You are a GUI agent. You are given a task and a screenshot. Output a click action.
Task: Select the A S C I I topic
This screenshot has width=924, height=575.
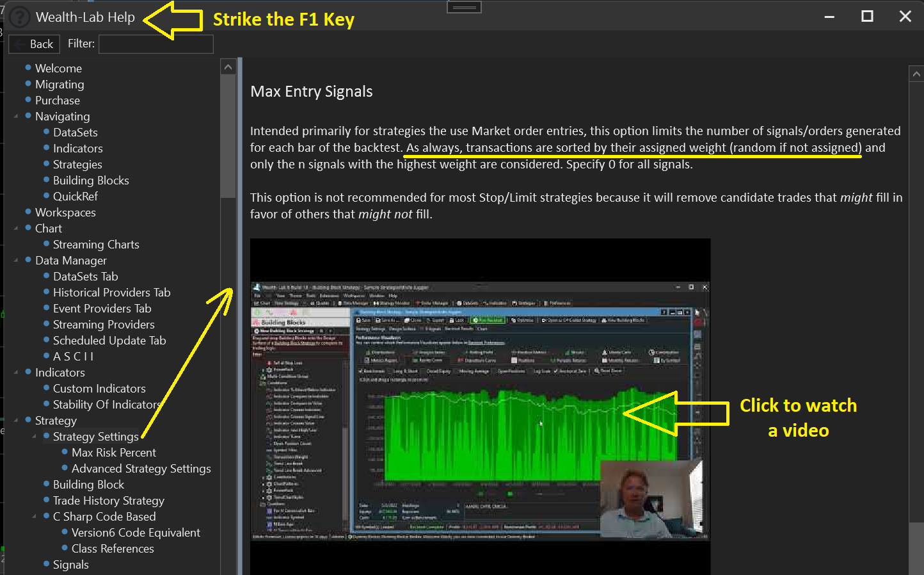(73, 357)
